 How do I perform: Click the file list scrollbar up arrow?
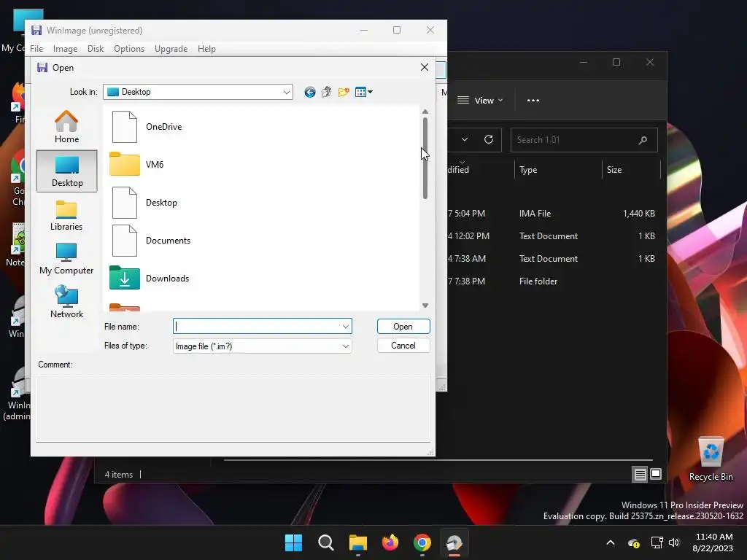click(425, 112)
